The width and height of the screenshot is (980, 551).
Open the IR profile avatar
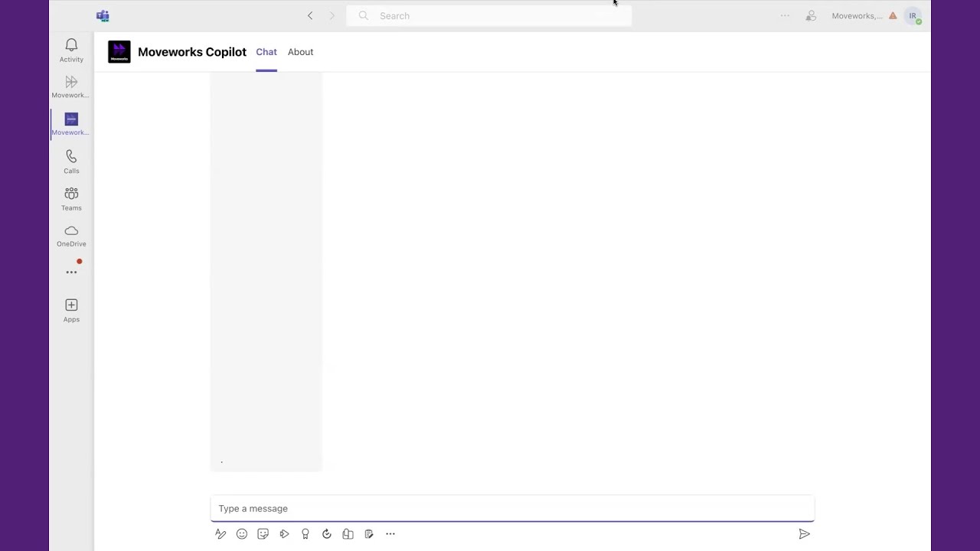[x=913, y=15]
